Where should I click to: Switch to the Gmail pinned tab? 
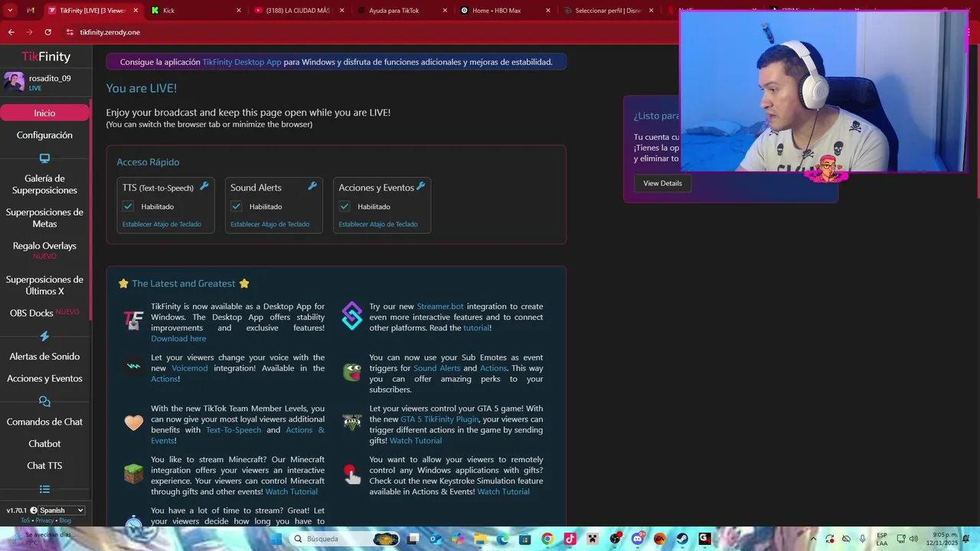(31, 11)
